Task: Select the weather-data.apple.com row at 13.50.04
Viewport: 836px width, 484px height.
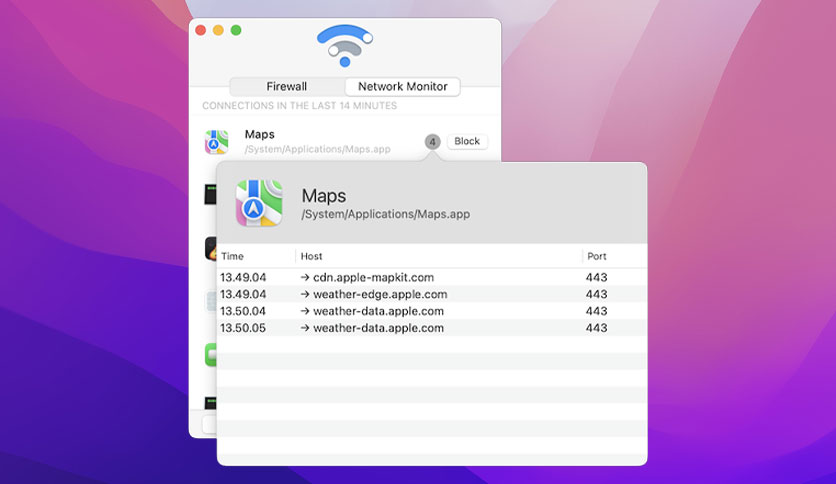Action: pos(432,311)
